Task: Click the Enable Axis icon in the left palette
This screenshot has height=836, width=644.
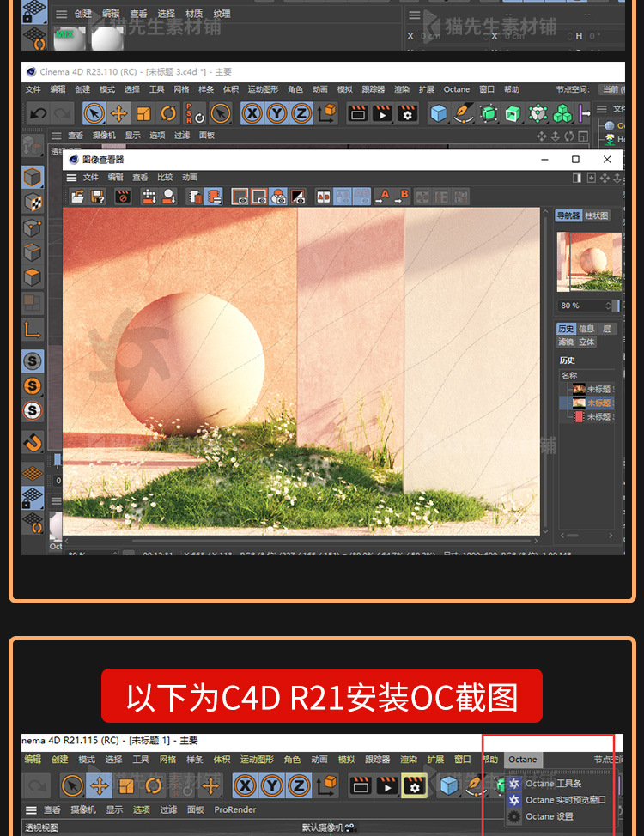Action: (x=33, y=329)
